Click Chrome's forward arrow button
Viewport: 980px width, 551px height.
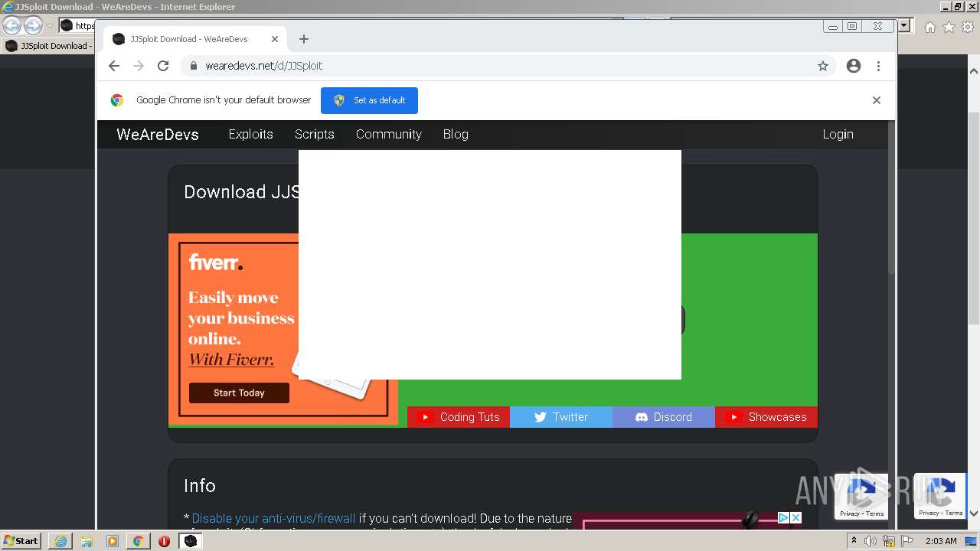(x=139, y=66)
